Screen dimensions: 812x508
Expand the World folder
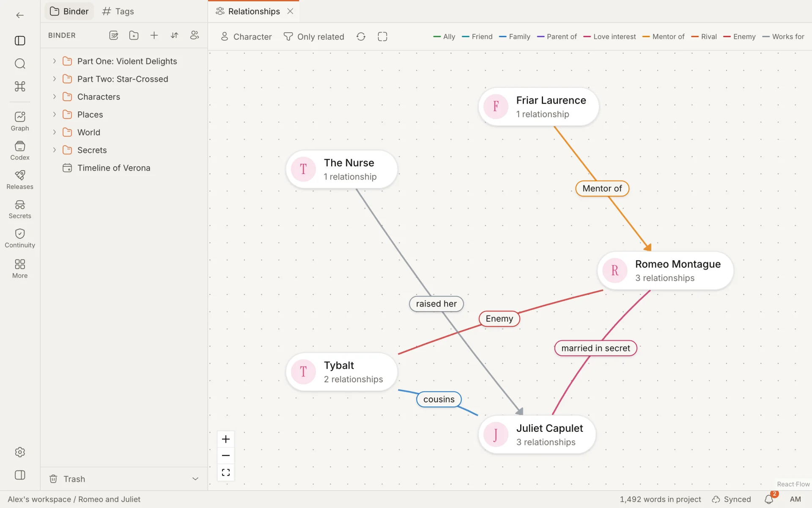54,133
